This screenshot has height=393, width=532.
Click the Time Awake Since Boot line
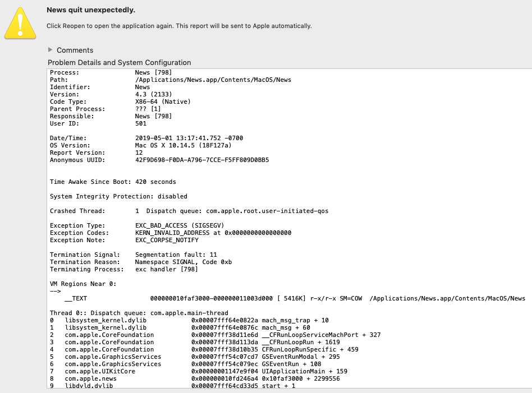113,182
